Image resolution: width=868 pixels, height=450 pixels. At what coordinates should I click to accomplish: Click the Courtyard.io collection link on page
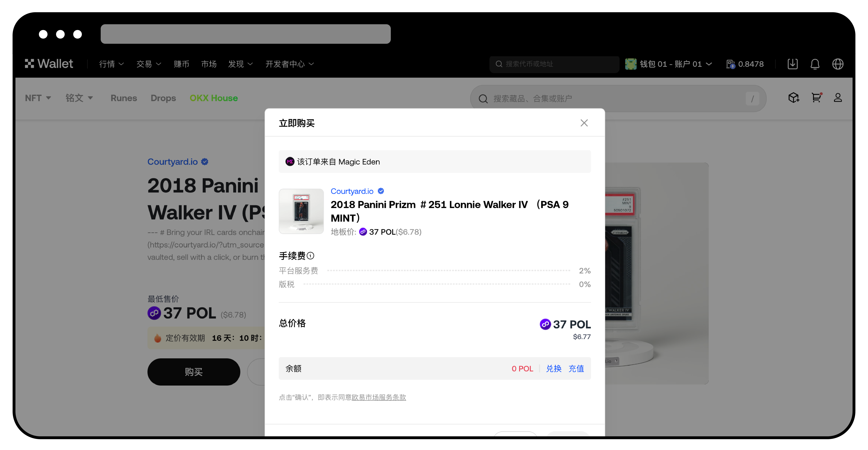tap(172, 162)
